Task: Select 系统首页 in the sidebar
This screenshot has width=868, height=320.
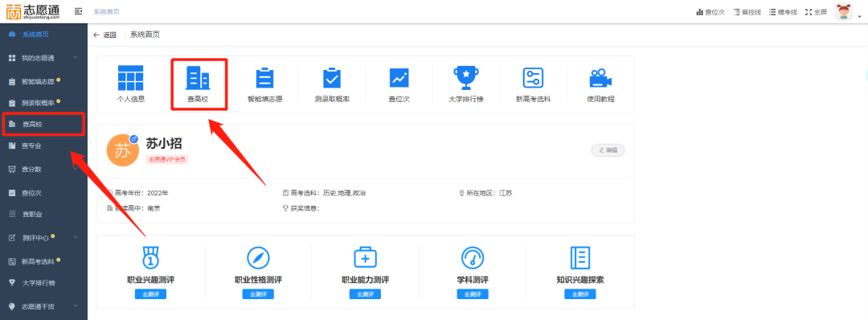Action: pyautogui.click(x=43, y=35)
